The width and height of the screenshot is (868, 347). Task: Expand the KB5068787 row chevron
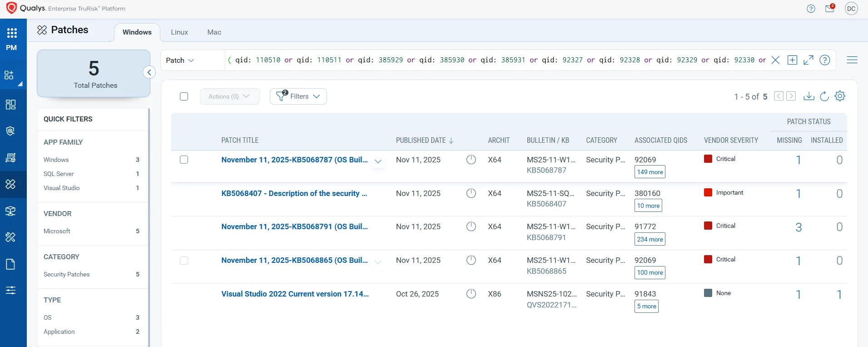(x=378, y=161)
